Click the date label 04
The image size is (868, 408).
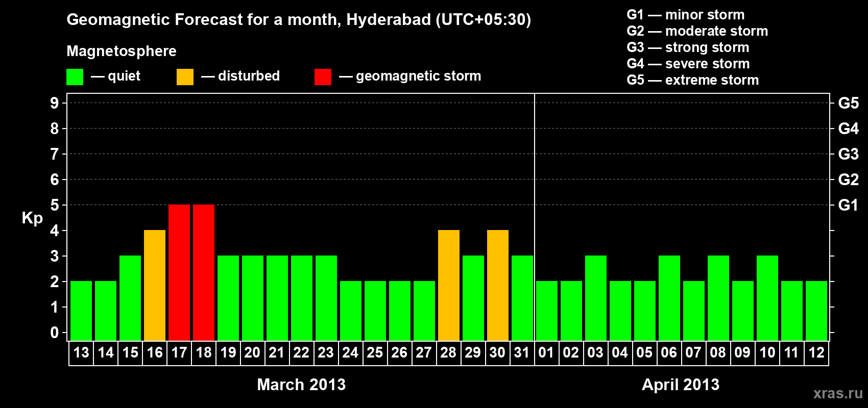(x=620, y=352)
